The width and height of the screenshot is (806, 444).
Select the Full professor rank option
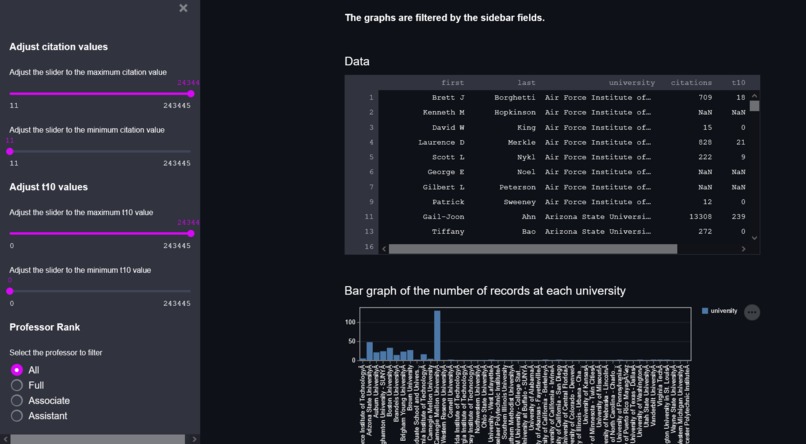[17, 385]
